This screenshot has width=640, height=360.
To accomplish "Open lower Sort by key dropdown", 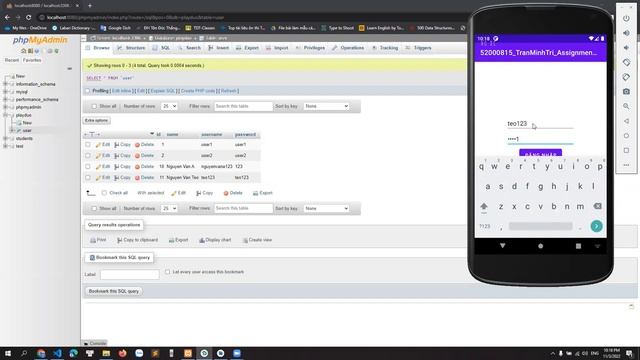I will pos(326,208).
